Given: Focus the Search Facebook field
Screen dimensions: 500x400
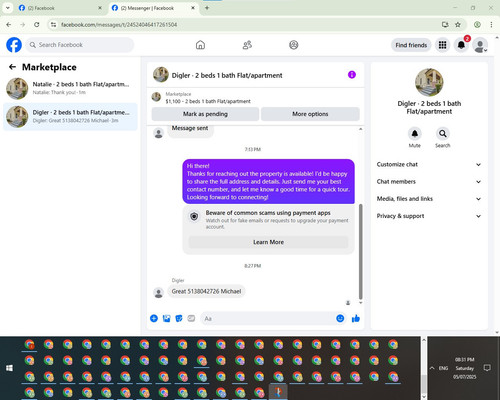Looking at the screenshot, I should pos(80,45).
